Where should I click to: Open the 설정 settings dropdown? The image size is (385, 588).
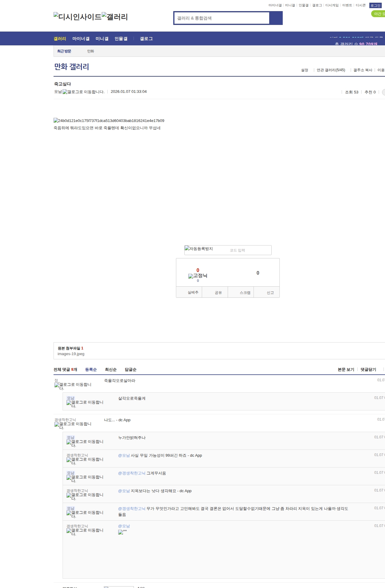tap(304, 70)
